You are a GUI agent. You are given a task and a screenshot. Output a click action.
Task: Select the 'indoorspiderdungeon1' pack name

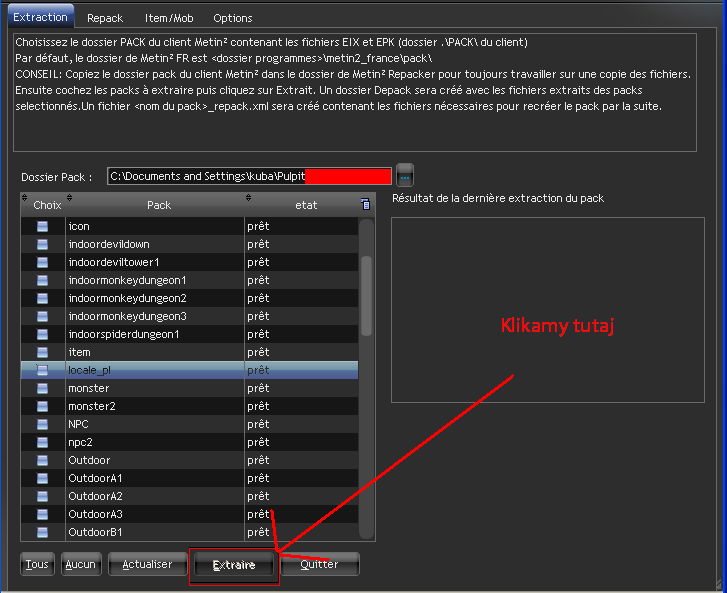[123, 334]
